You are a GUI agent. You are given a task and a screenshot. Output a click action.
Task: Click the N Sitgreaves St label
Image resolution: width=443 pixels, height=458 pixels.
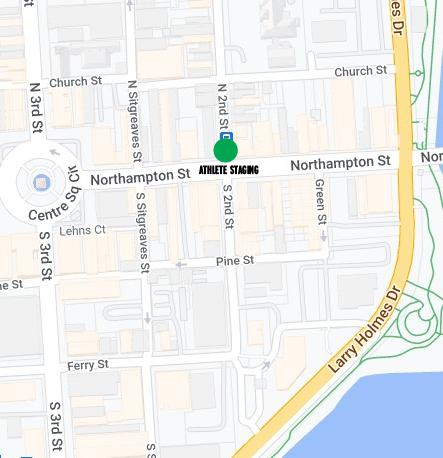point(135,121)
